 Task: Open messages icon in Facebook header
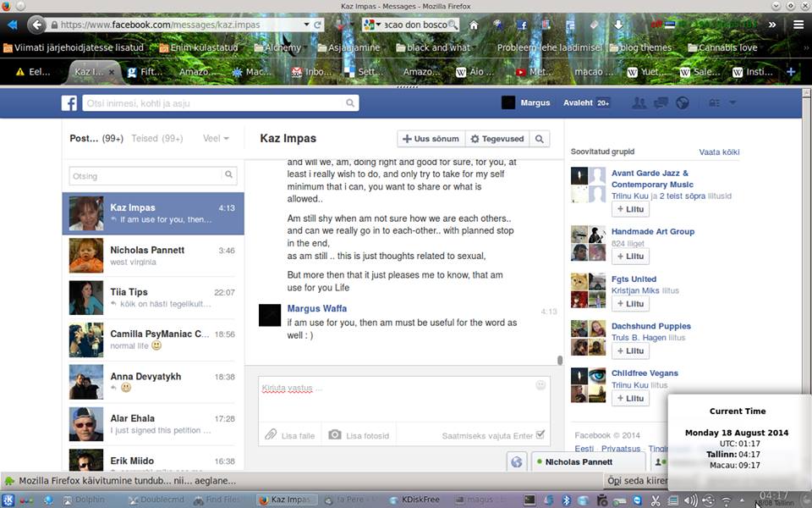click(x=661, y=102)
